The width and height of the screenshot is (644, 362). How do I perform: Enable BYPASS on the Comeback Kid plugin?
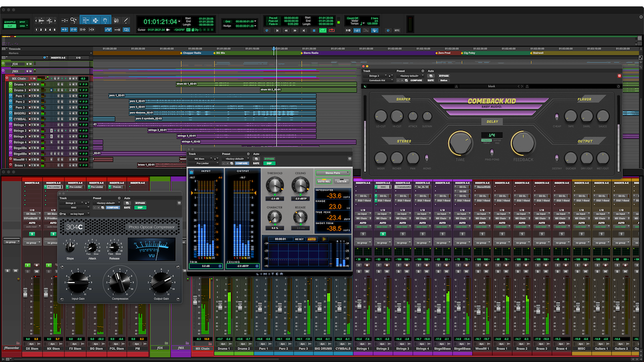click(x=444, y=76)
